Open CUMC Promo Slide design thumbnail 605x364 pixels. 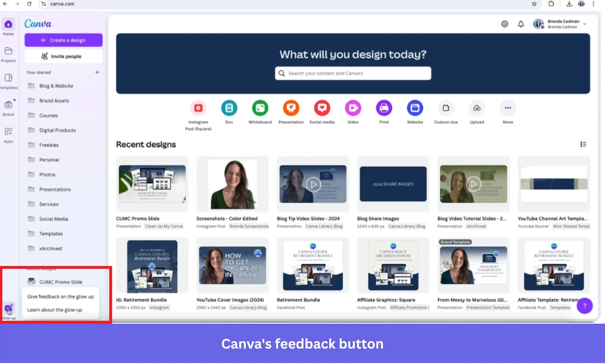pos(152,184)
